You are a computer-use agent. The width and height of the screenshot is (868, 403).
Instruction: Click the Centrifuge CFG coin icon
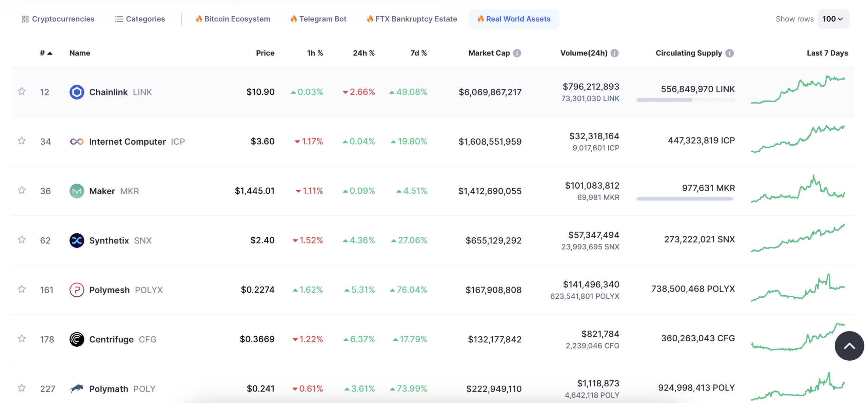pyautogui.click(x=76, y=338)
